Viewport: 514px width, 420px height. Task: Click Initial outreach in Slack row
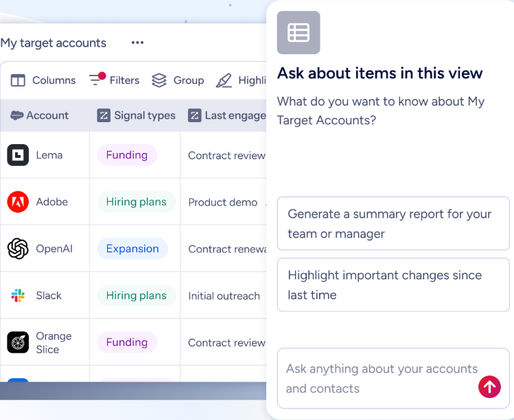pyautogui.click(x=224, y=296)
